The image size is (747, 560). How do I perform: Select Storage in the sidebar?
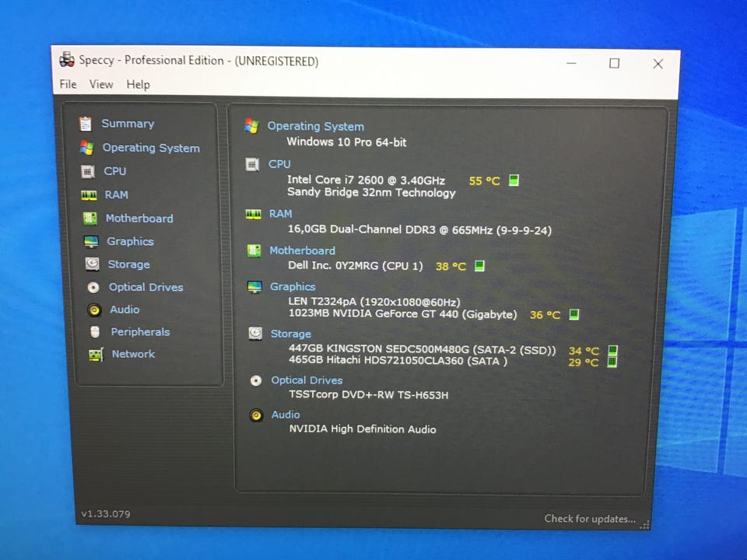pos(128,264)
